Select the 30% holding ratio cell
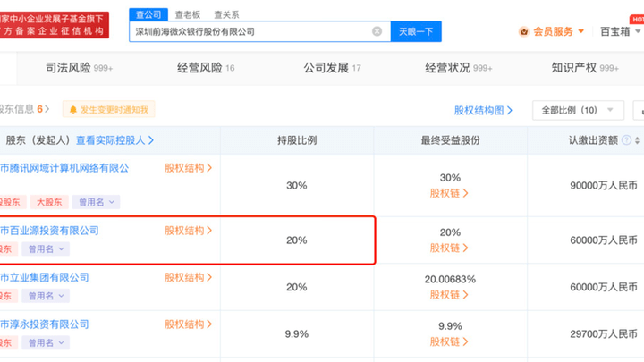 [297, 186]
